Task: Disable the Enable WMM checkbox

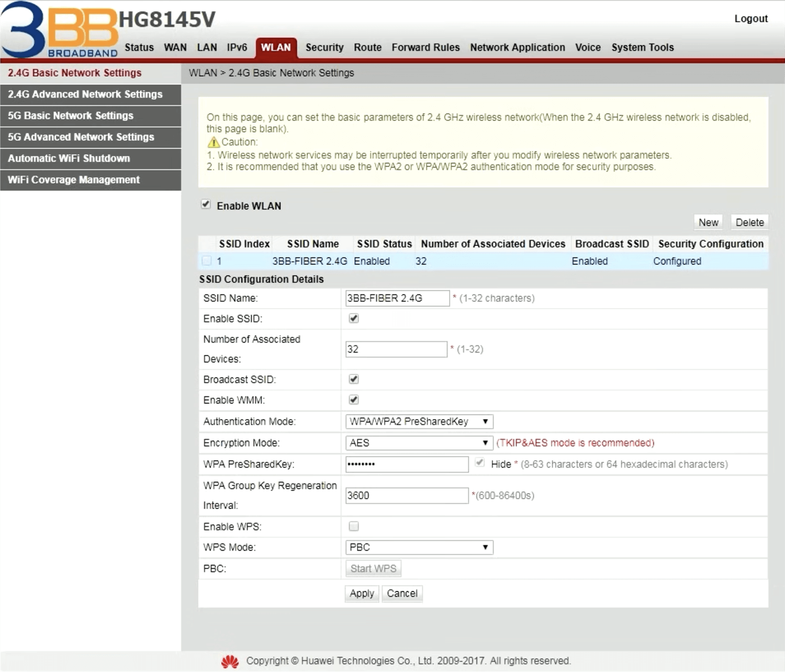Action: 354,400
